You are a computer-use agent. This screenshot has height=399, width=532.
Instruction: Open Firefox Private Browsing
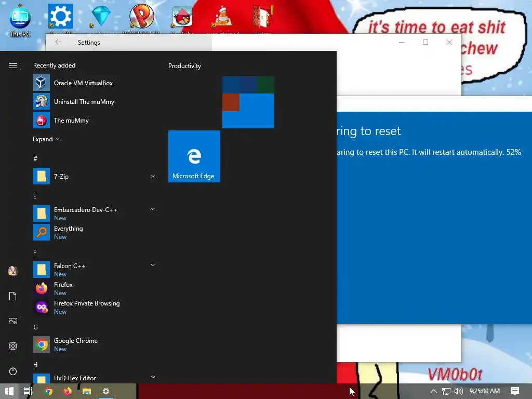point(95,307)
